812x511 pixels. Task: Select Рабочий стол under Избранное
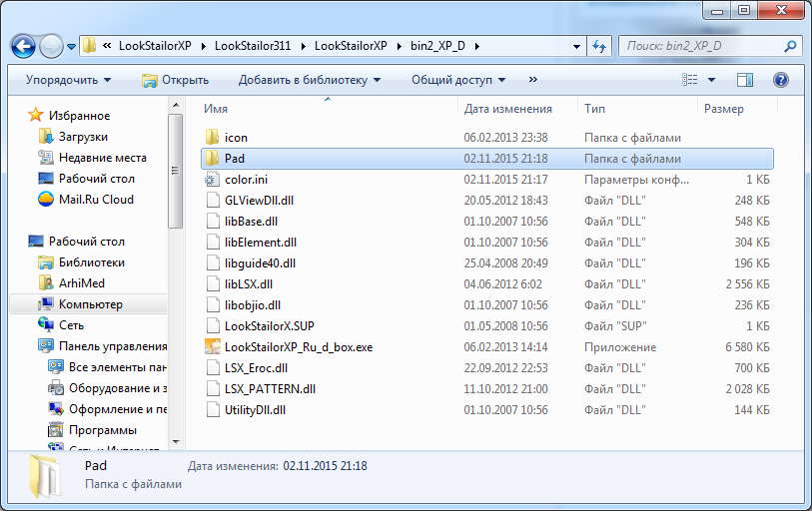[x=96, y=178]
